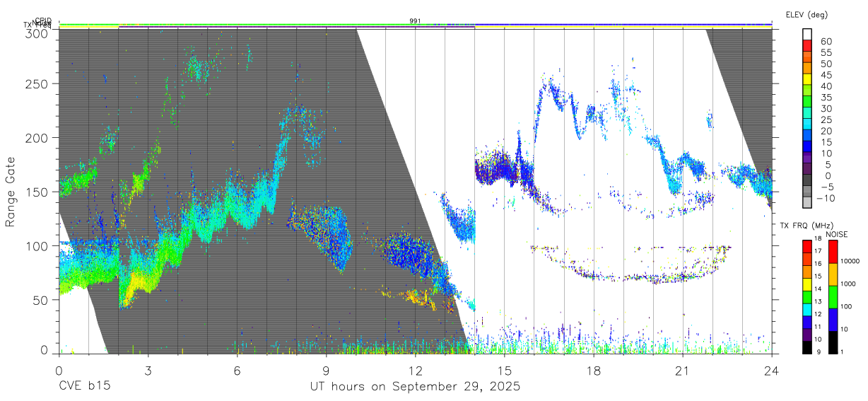
Task: Click x-axis tick label '21'
Action: pyautogui.click(x=683, y=371)
